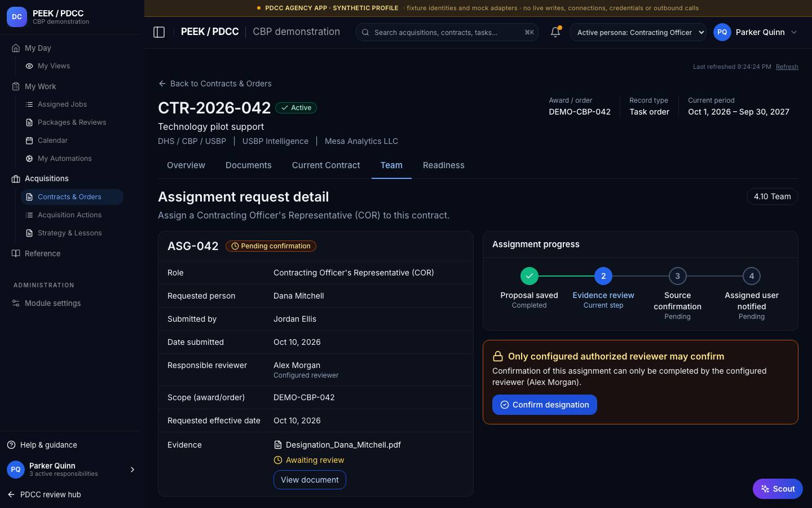Screen dimensions: 812x508
Task: Open the Current Contract tab
Action: point(326,165)
